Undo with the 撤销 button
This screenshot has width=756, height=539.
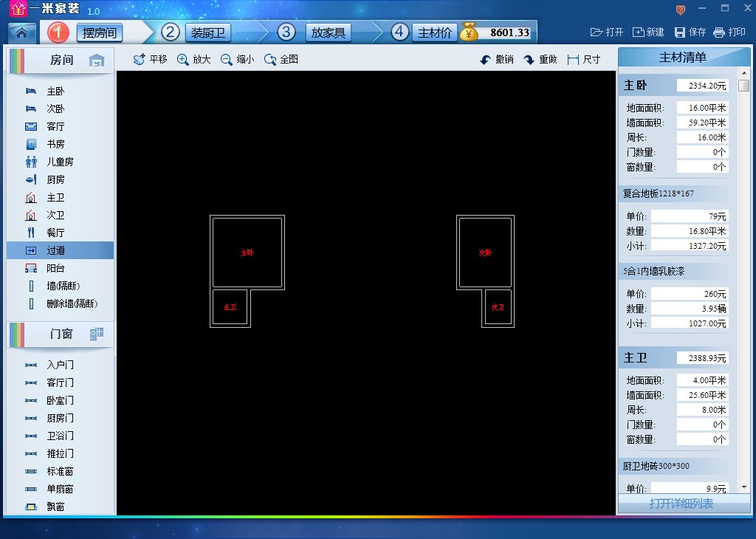click(x=496, y=59)
